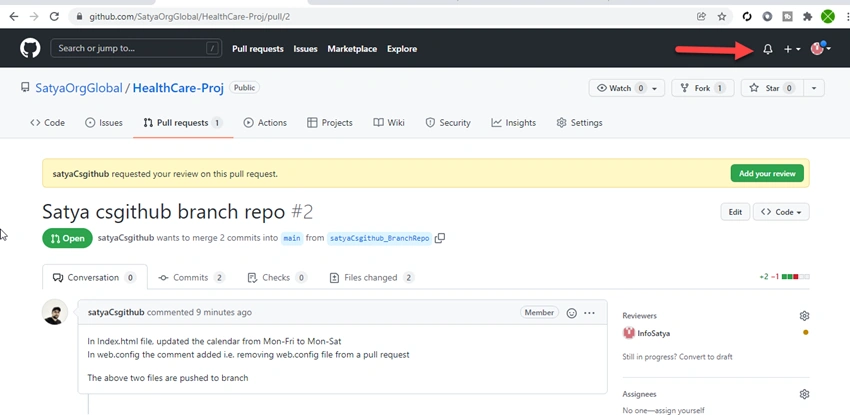This screenshot has height=415, width=850.
Task: Star the repository
Action: tap(771, 88)
